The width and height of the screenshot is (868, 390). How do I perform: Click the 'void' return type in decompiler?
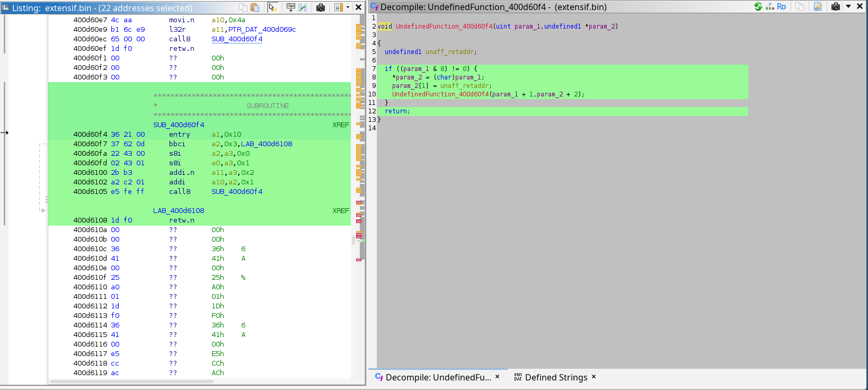click(385, 26)
